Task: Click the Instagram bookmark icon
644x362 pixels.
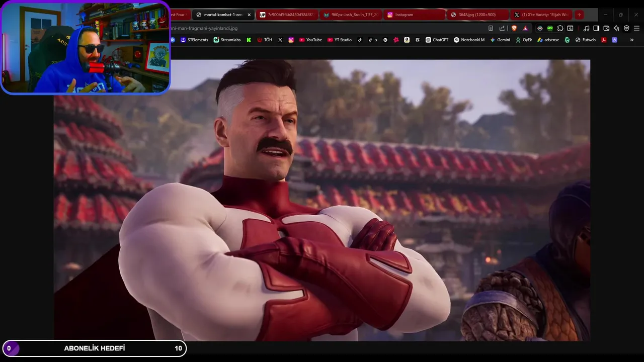Action: point(291,40)
